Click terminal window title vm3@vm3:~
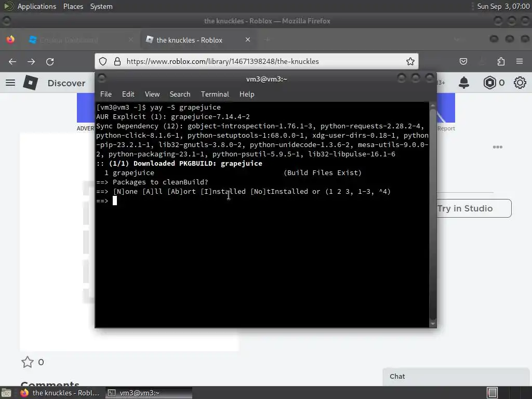The height and width of the screenshot is (399, 532). coord(267,79)
